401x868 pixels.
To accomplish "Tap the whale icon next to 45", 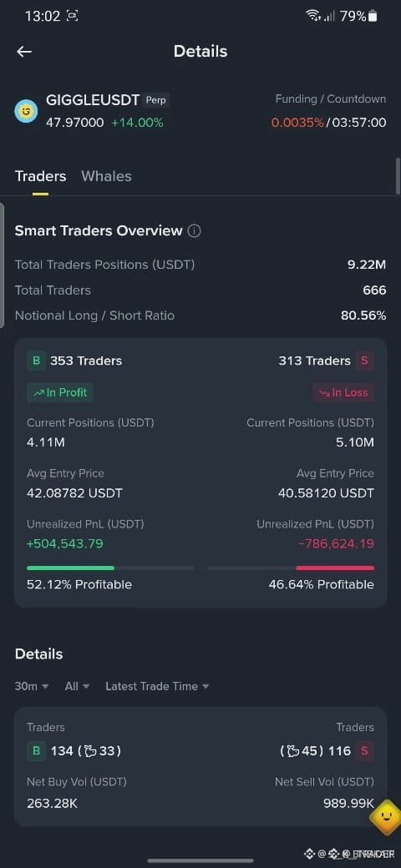I will (x=290, y=751).
